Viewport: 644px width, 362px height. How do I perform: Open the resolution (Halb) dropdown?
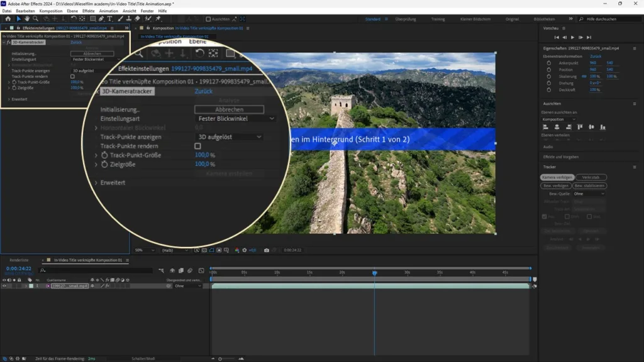(175, 250)
